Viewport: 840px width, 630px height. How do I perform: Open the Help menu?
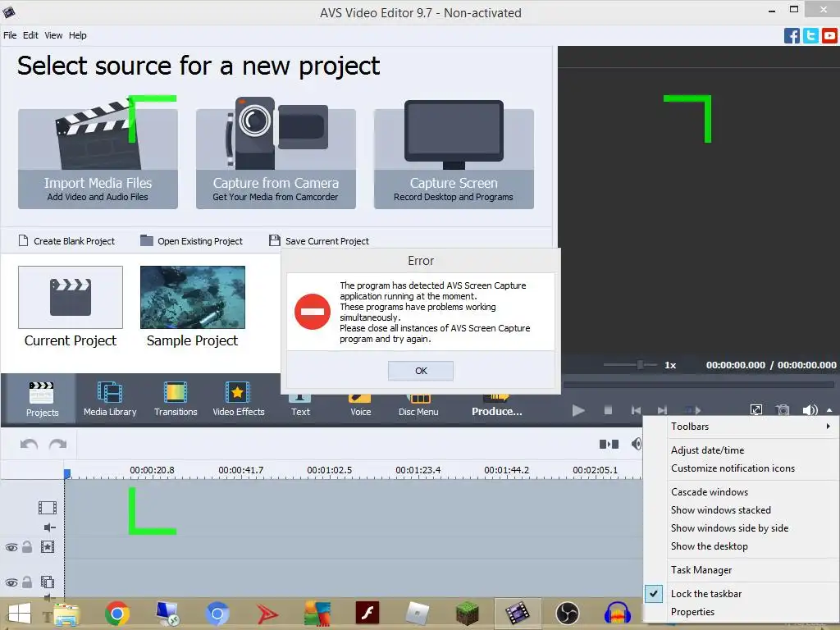pos(78,35)
